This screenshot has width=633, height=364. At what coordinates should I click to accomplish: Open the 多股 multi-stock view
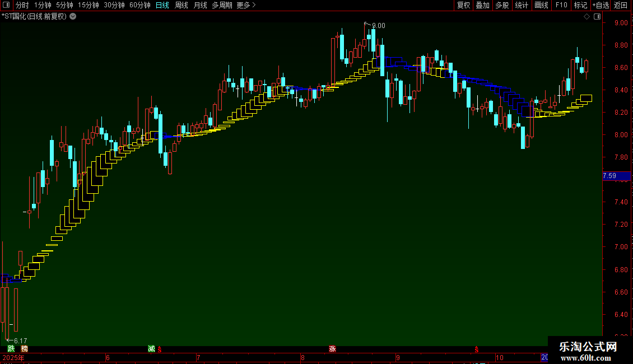502,5
